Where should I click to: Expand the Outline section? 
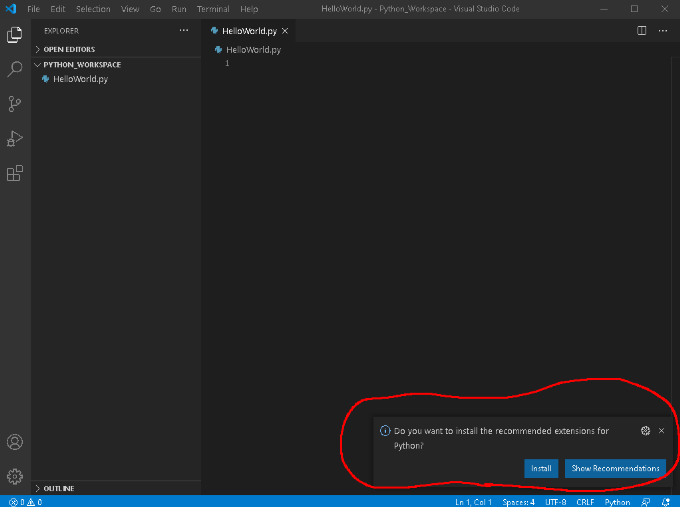pyautogui.click(x=116, y=488)
